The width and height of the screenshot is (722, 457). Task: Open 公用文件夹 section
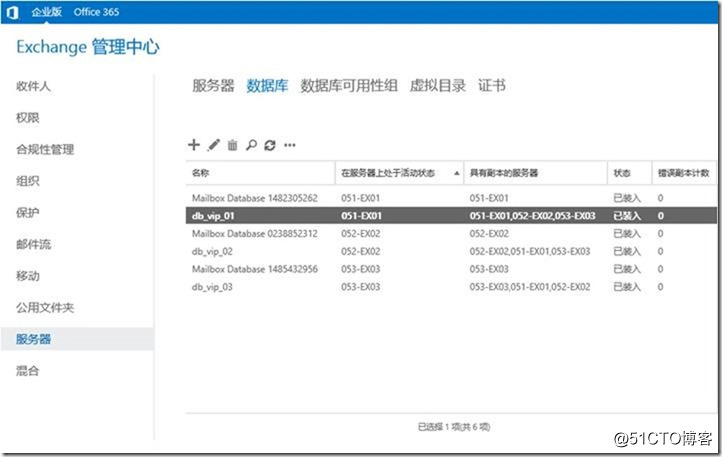pos(45,308)
